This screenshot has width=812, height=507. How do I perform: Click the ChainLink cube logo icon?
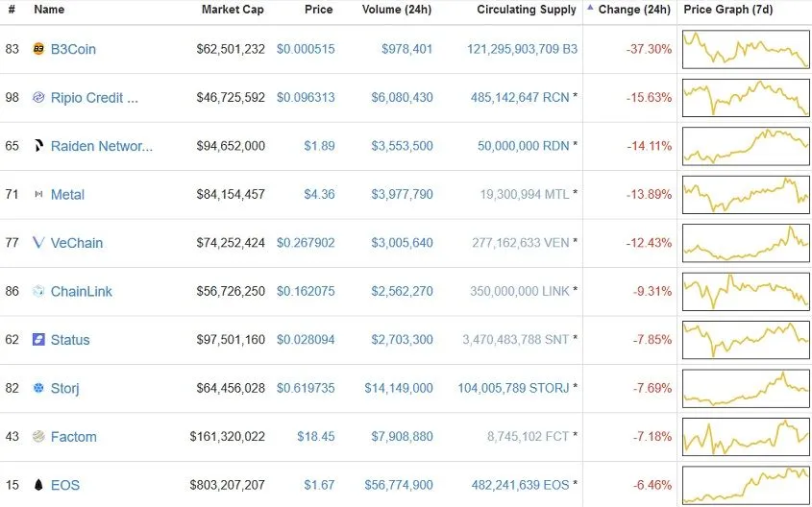click(38, 291)
